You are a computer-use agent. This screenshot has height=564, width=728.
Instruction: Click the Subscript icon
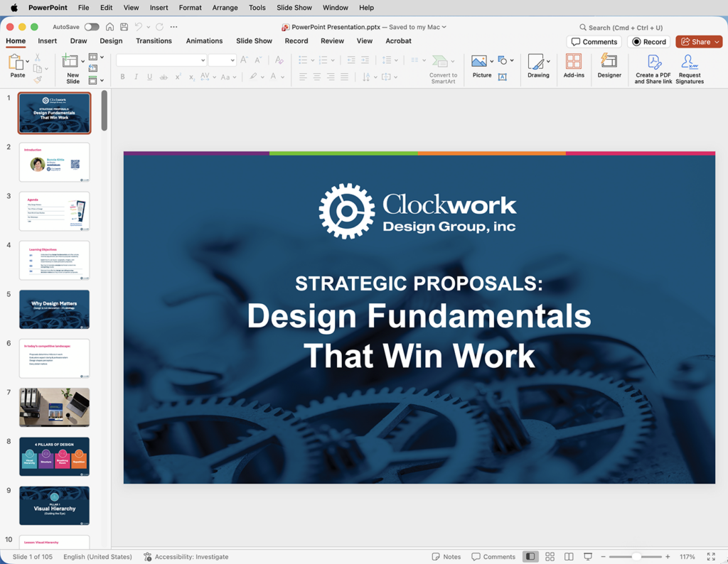click(191, 77)
